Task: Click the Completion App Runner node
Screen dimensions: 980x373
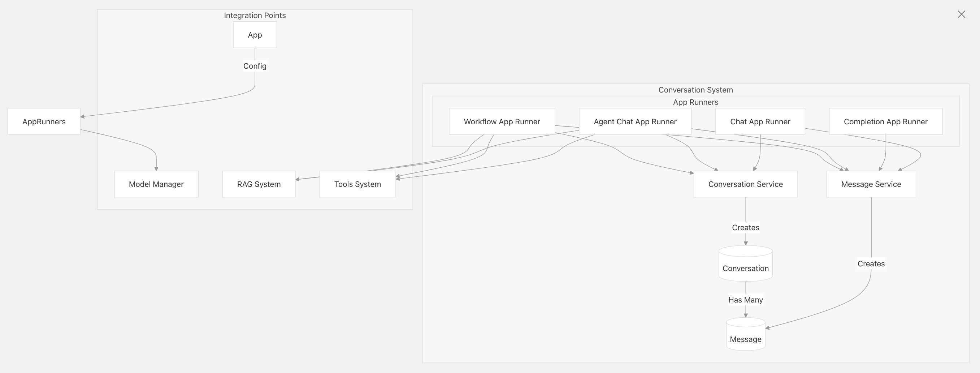Action: click(886, 121)
